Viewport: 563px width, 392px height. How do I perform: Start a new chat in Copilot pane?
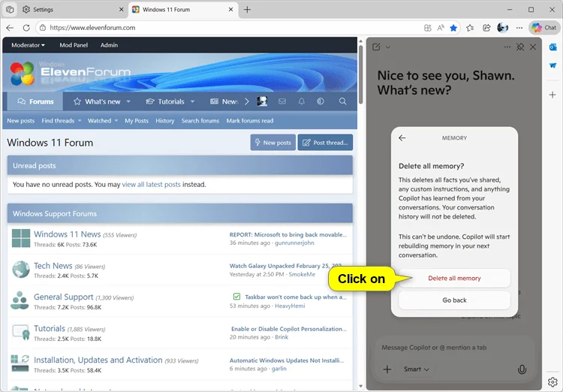pyautogui.click(x=376, y=47)
